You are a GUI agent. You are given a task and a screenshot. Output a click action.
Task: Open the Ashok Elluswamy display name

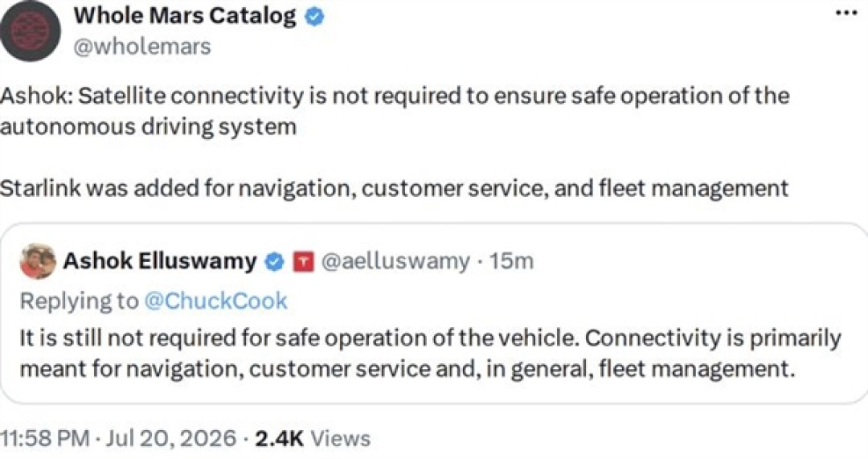160,260
